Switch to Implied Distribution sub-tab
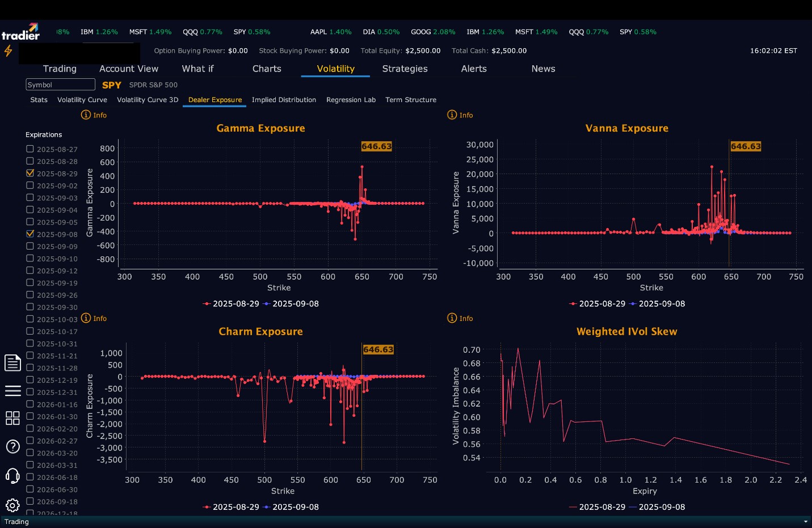The image size is (812, 528). point(284,100)
